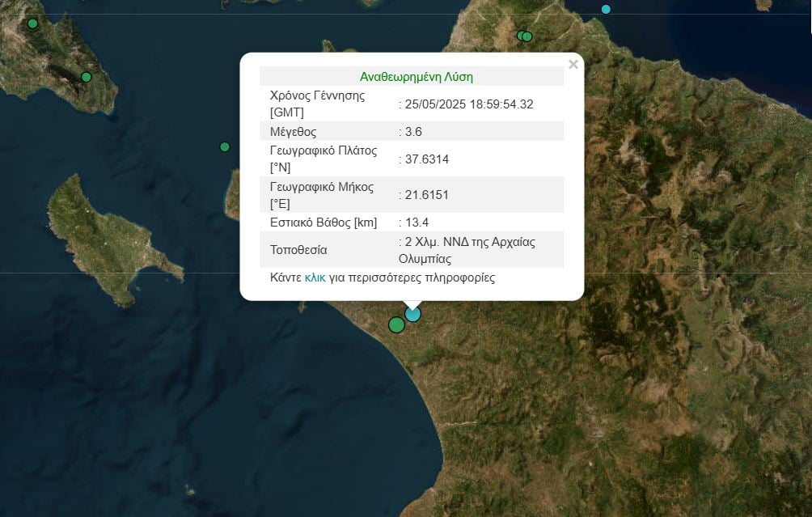Click the focal depth value 13.4
The image size is (812, 517).
(417, 222)
